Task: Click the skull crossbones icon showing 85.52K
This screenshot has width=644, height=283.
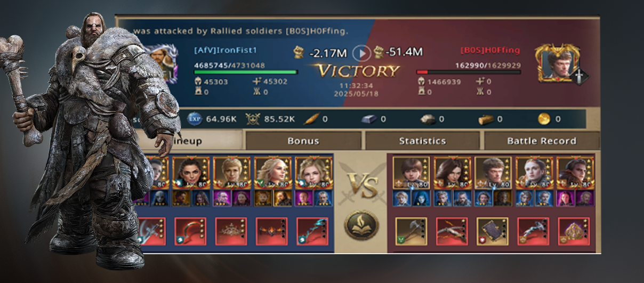Action: coord(253,119)
